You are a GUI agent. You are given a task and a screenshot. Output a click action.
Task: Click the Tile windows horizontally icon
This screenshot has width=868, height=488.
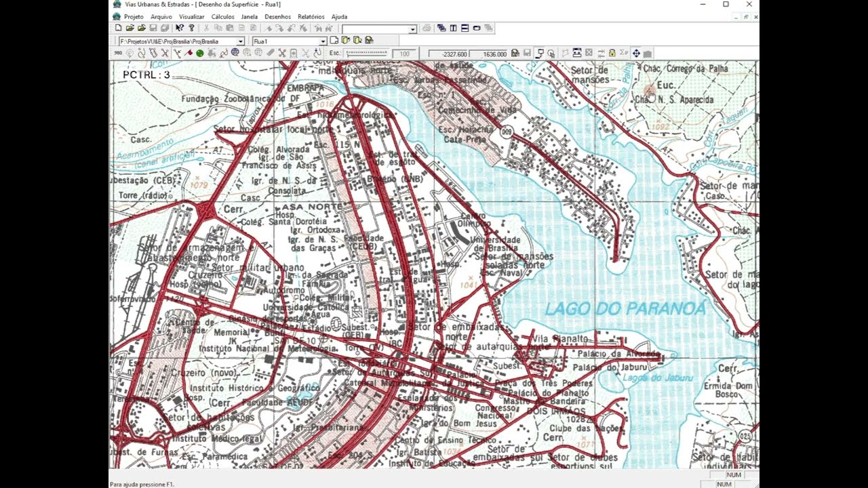pyautogui.click(x=465, y=28)
